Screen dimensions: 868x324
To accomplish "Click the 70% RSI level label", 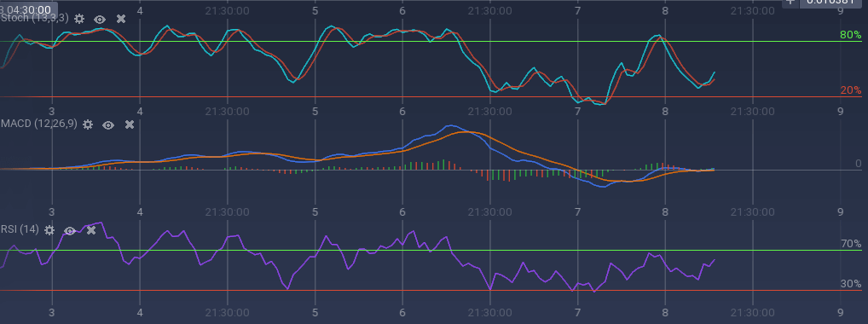I will coord(850,244).
